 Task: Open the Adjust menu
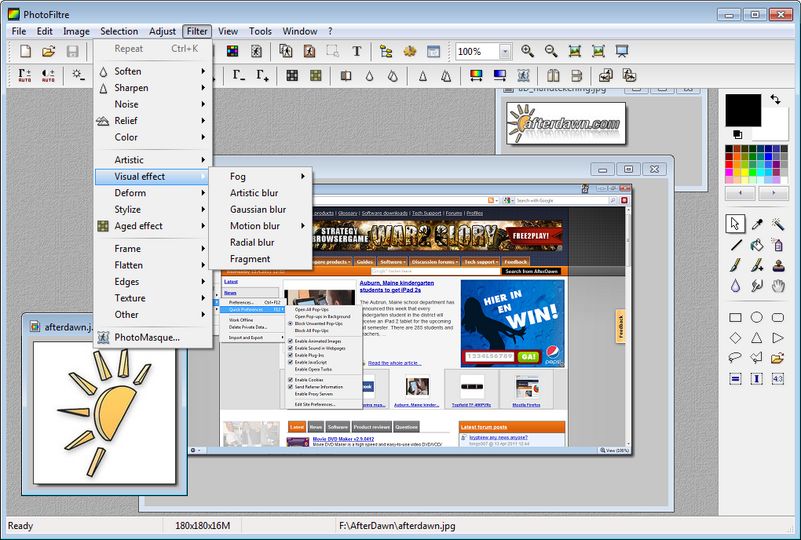click(x=162, y=31)
